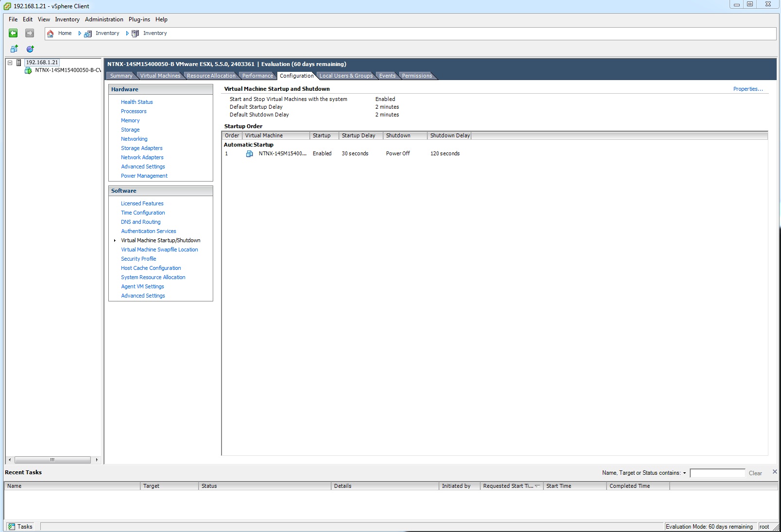Click the inventory tree horizontal scrollbar

pos(52,460)
